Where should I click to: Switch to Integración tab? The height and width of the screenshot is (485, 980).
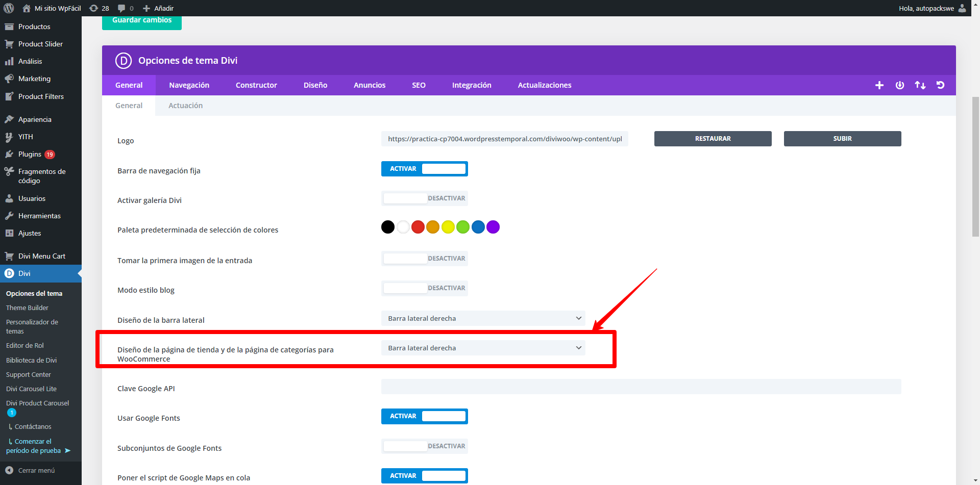coord(472,85)
